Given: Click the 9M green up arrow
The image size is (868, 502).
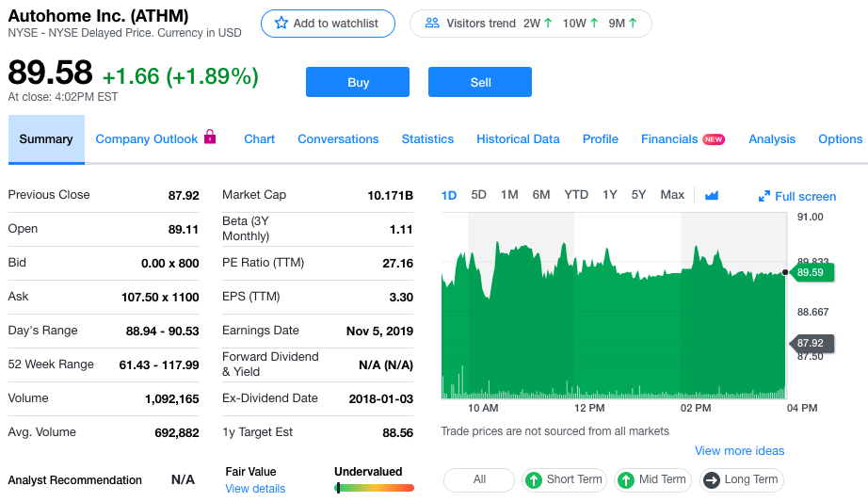Looking at the screenshot, I should pos(633,23).
